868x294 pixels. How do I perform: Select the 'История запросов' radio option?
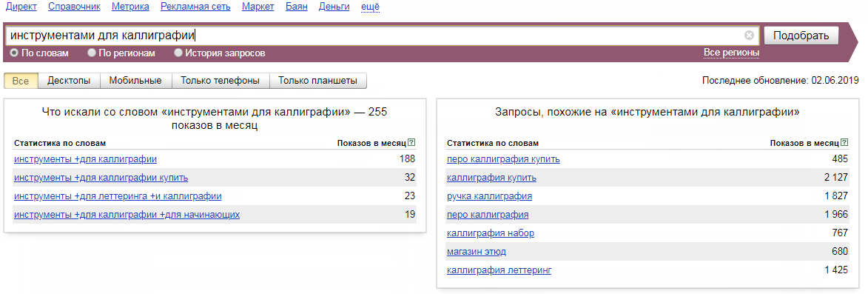point(178,53)
